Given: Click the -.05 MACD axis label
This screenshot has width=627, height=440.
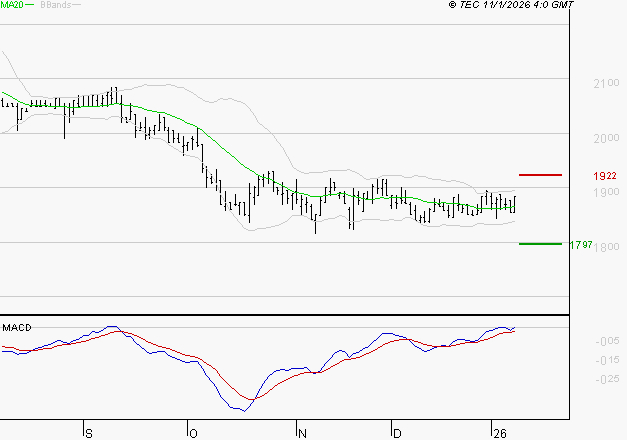Looking at the screenshot, I should [x=604, y=341].
